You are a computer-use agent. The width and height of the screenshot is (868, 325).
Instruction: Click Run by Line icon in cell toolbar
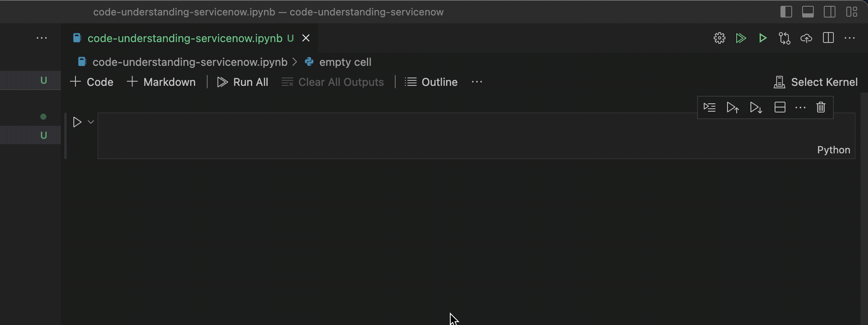tap(709, 107)
